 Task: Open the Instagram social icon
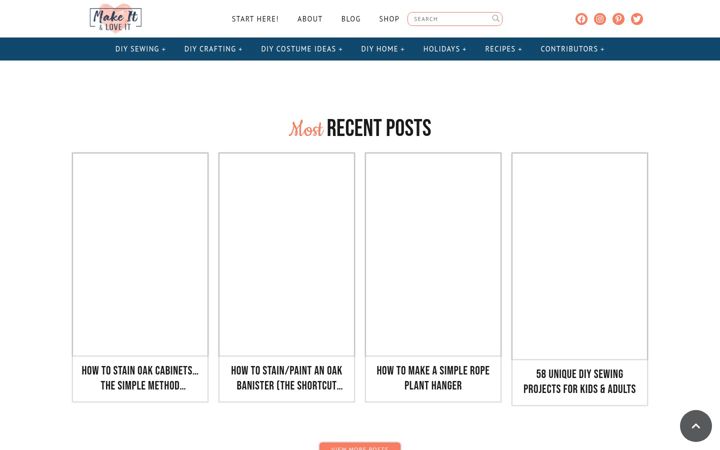click(x=600, y=19)
